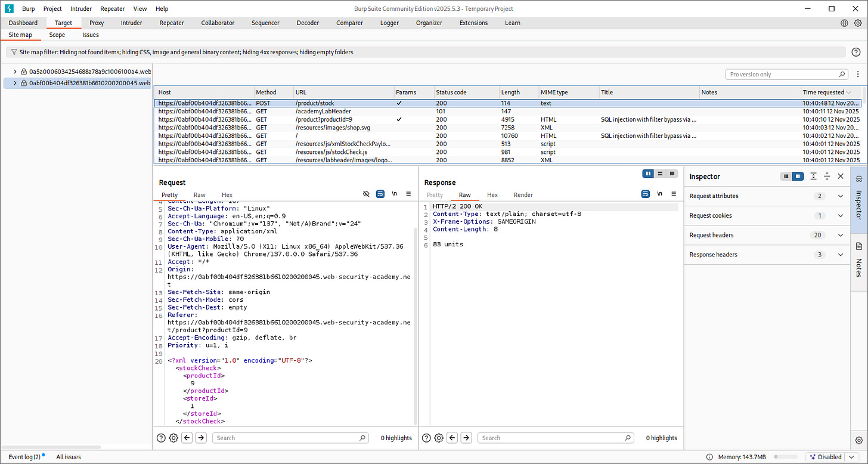Toggle line wrap in Response panel
Screen dimensions: 868x464
[645, 194]
